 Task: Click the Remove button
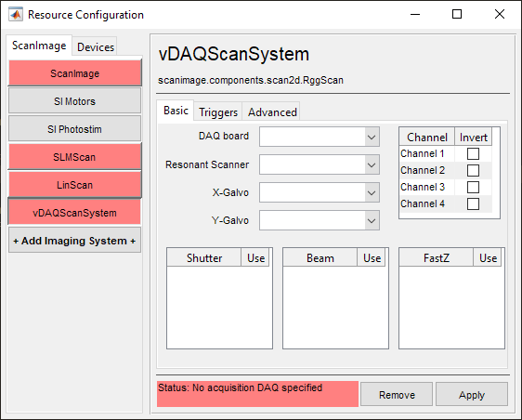pyautogui.click(x=397, y=395)
